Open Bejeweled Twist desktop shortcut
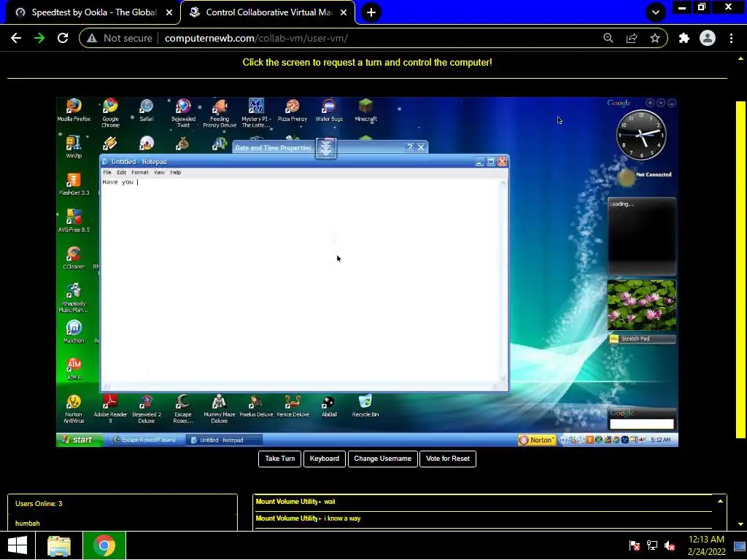 tap(183, 113)
